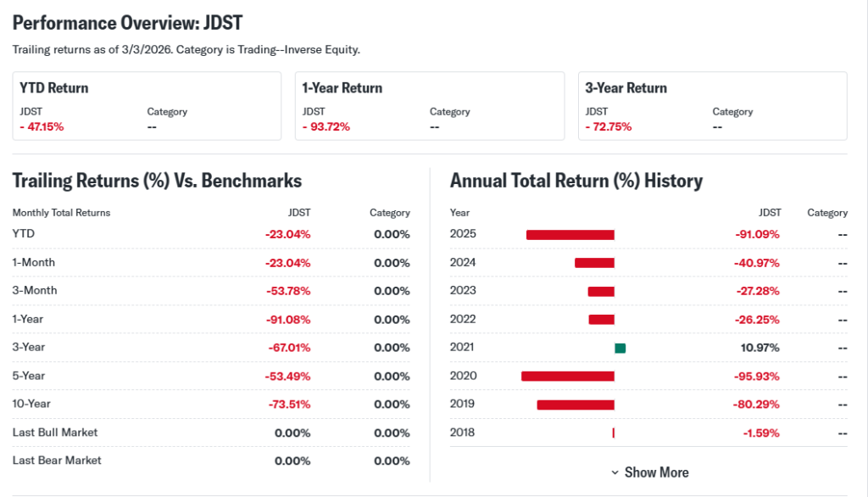This screenshot has height=497, width=868.
Task: Select the 1-Year Return card
Action: click(430, 106)
